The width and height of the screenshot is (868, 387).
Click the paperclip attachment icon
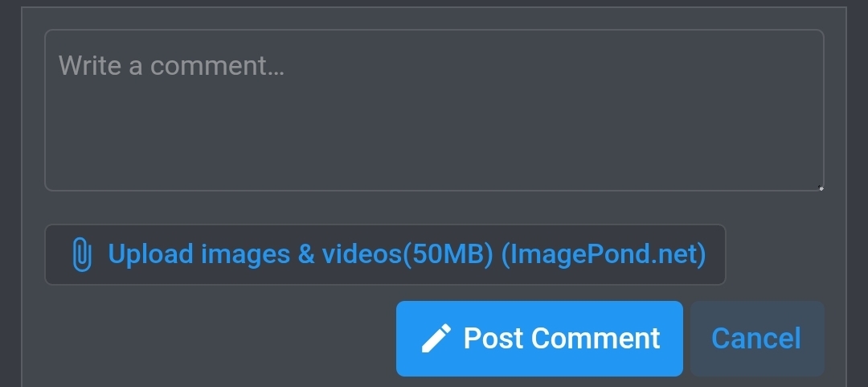(x=82, y=254)
